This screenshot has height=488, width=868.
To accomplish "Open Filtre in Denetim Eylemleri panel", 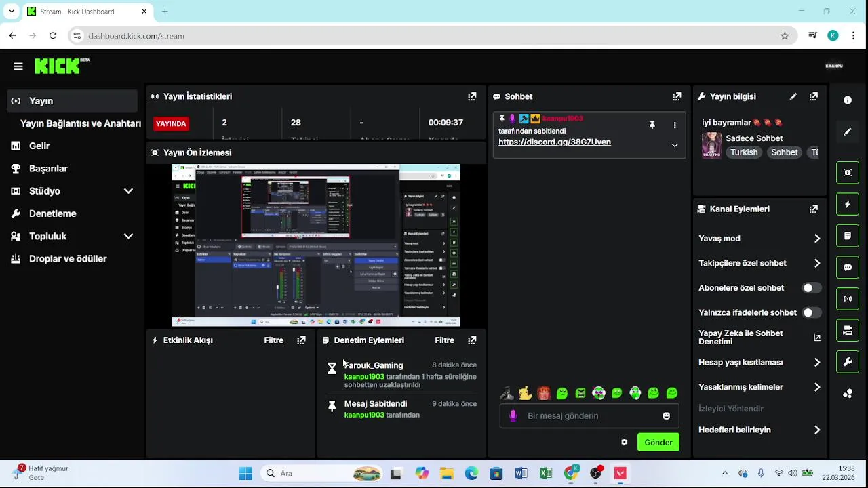I will pyautogui.click(x=445, y=340).
